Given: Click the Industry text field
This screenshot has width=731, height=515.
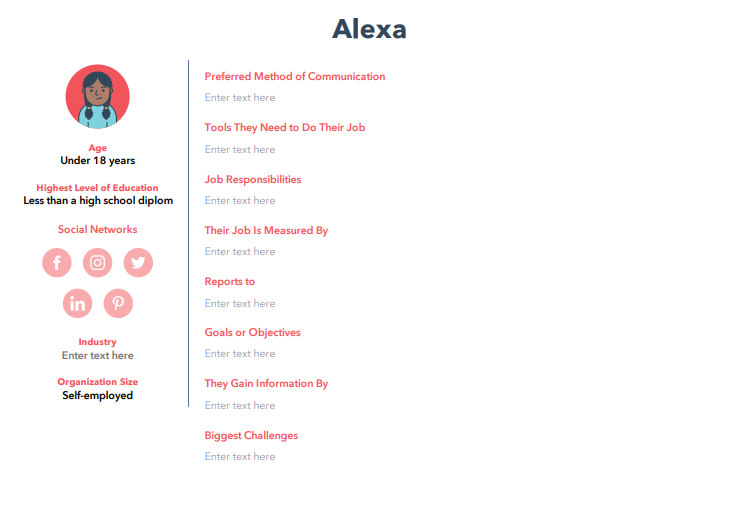Looking at the screenshot, I should (97, 356).
